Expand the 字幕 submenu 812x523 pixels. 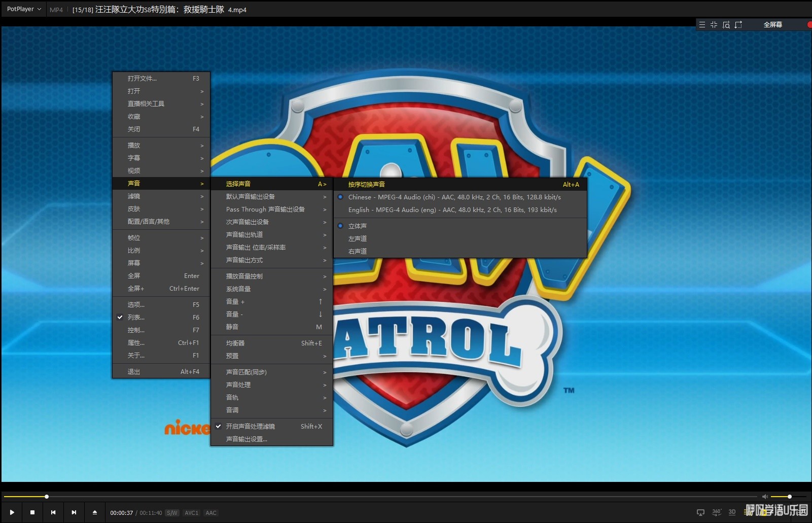pyautogui.click(x=161, y=158)
